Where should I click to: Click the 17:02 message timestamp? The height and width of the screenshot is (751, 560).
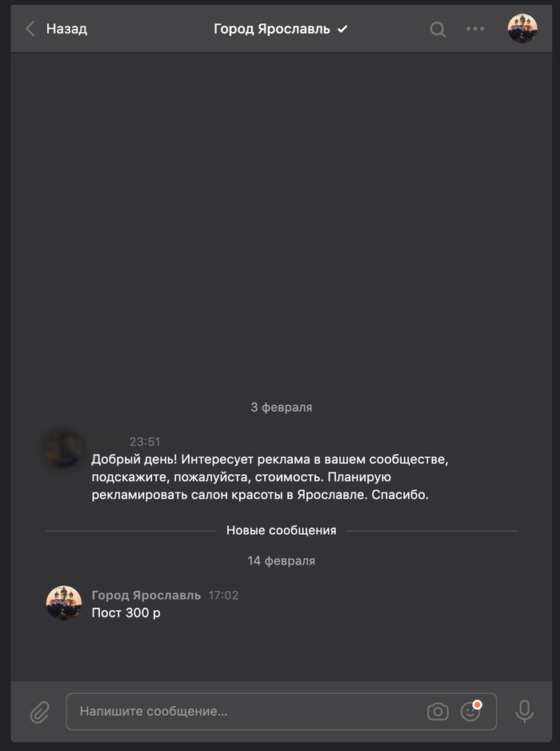[x=223, y=596]
